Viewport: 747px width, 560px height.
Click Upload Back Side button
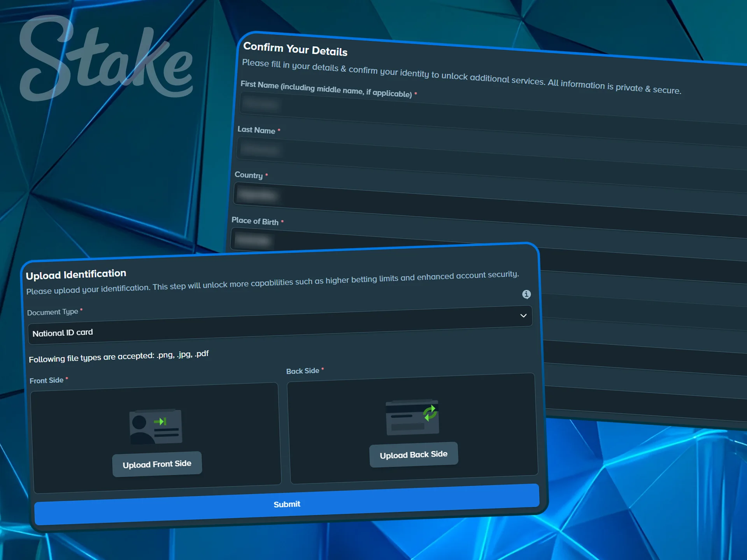[414, 455]
